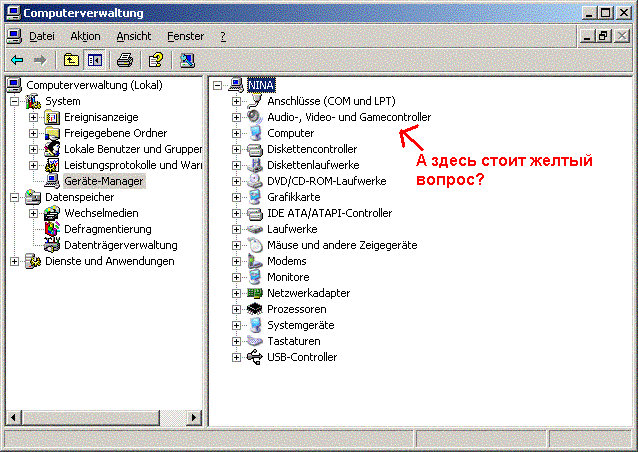Collapse the Datenspeicher tree node

(x=16, y=197)
